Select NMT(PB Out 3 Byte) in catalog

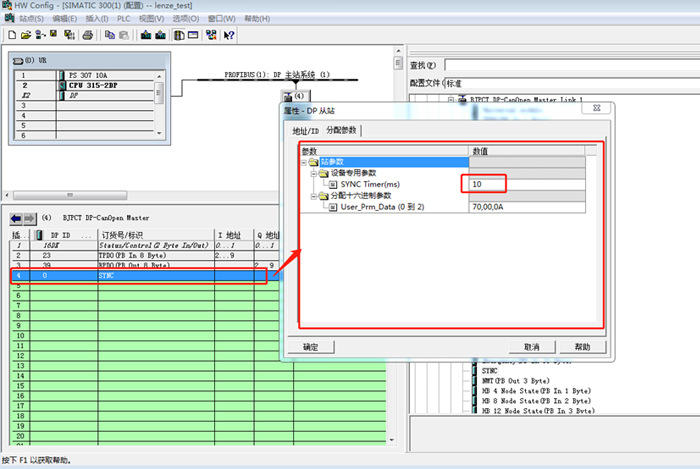(516, 381)
